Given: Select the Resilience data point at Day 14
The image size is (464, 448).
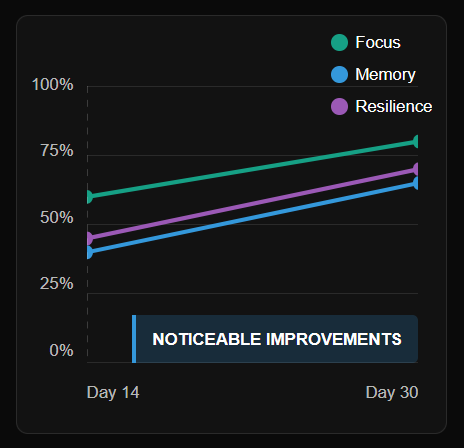Looking at the screenshot, I should tap(89, 238).
